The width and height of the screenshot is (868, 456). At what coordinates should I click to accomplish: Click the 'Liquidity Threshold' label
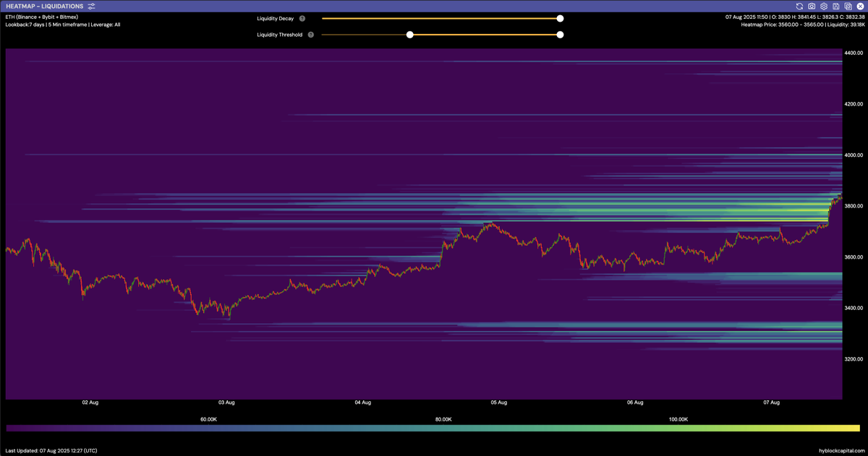tap(280, 35)
